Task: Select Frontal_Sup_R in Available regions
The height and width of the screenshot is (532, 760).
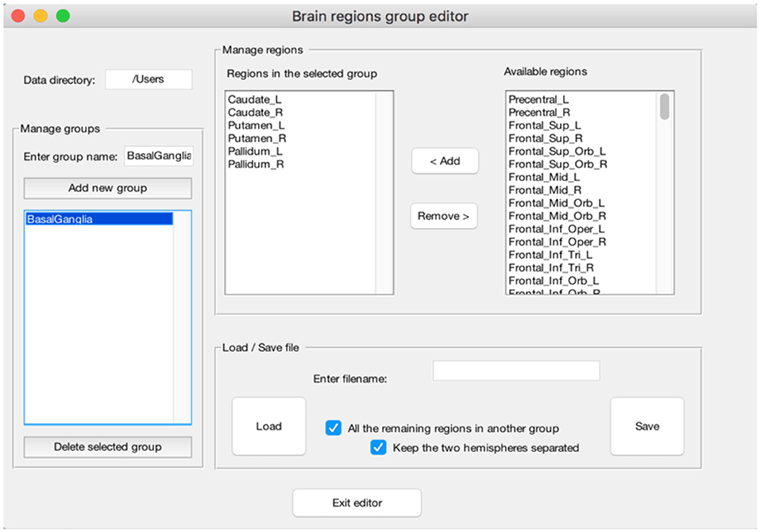Action: coord(581,139)
